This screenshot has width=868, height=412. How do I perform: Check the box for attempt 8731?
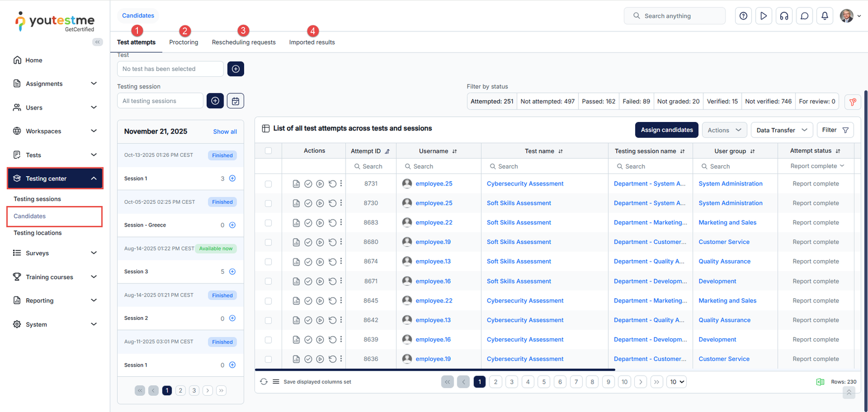pos(269,184)
